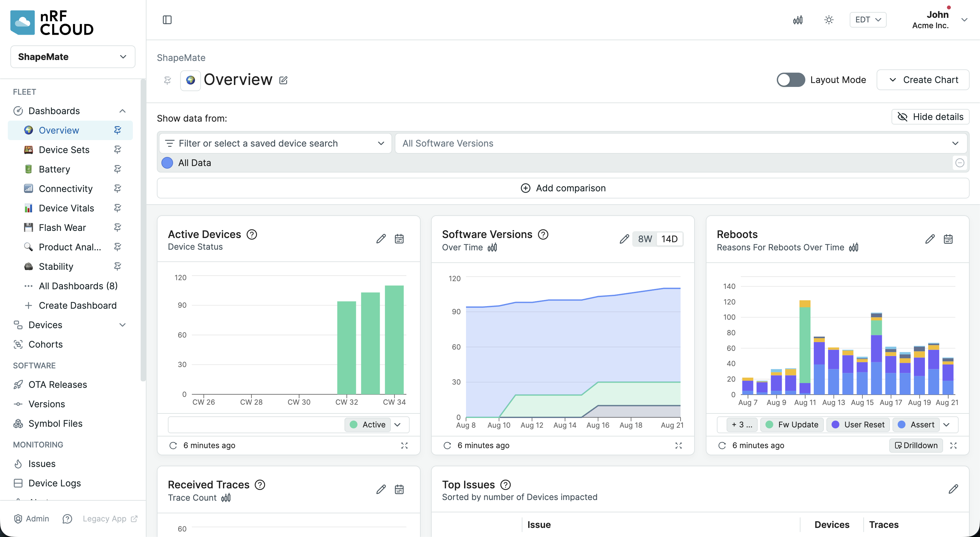Open the All Software Versions dropdown
The width and height of the screenshot is (980, 537).
click(681, 143)
